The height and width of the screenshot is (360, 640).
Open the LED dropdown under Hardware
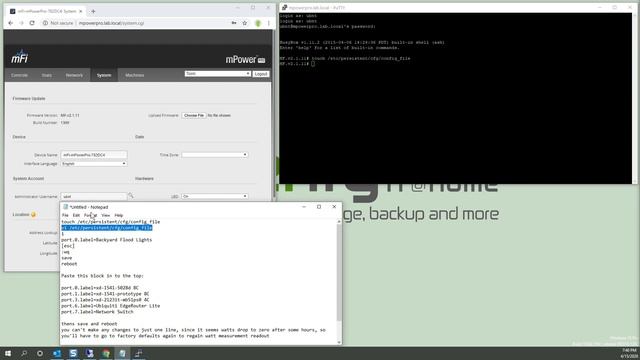pyautogui.click(x=215, y=196)
